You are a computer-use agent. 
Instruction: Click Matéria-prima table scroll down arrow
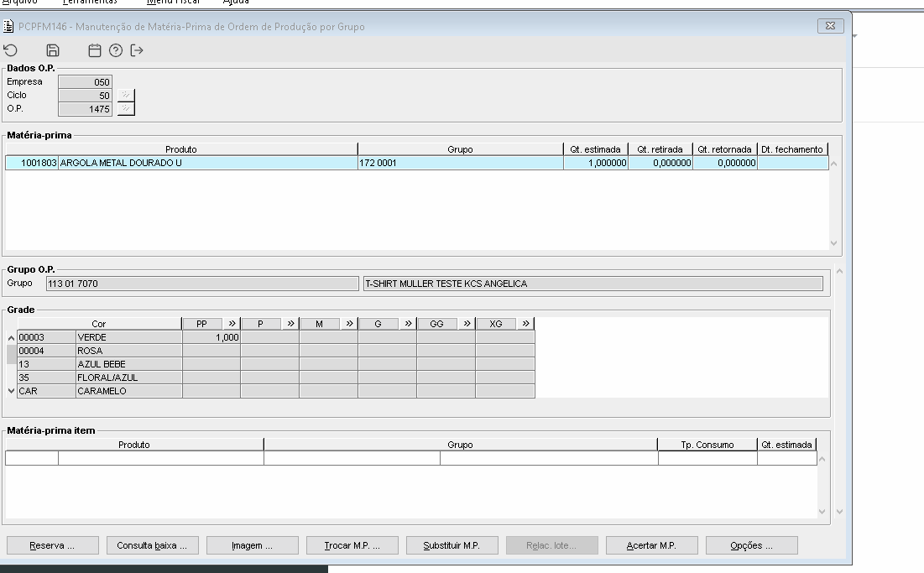pyautogui.click(x=834, y=243)
